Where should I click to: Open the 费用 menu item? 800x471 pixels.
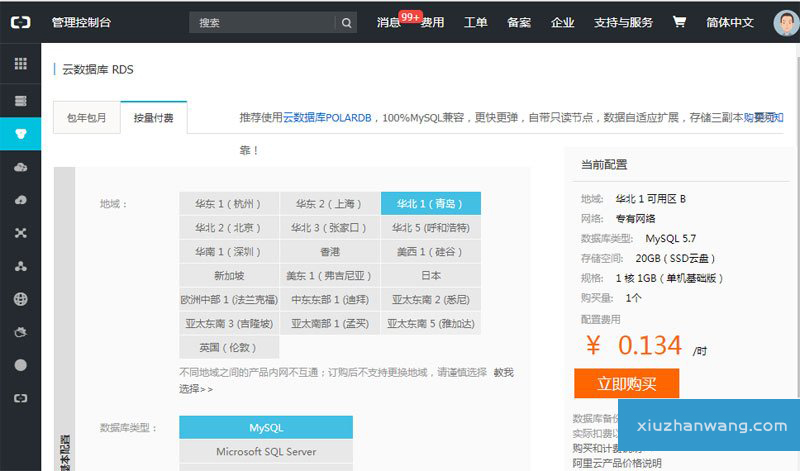tap(433, 23)
